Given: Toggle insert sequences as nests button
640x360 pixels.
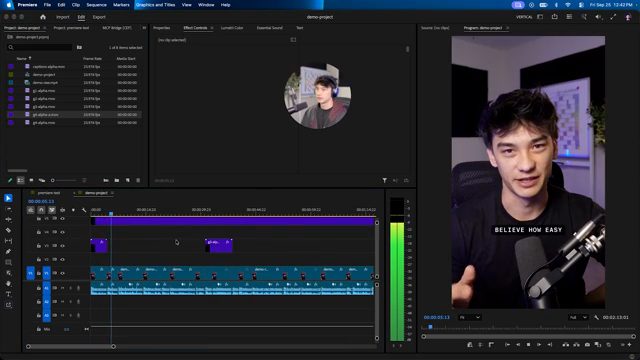Looking at the screenshot, I should pyautogui.click(x=31, y=210).
